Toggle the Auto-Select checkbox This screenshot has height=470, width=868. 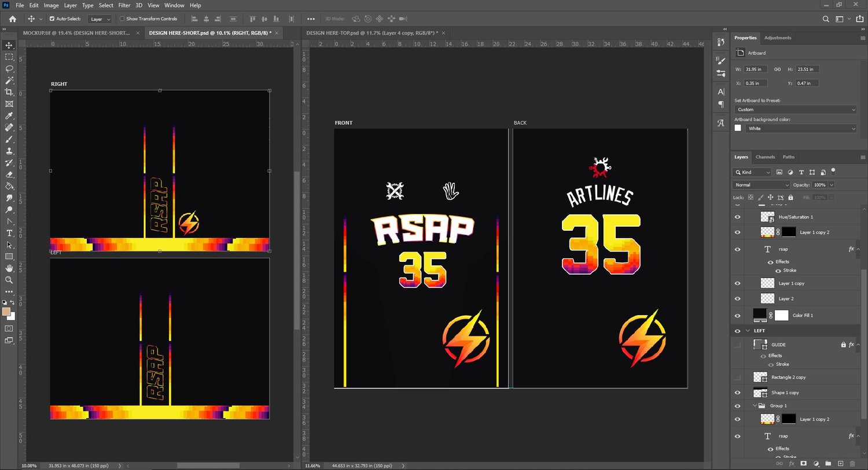pos(52,18)
